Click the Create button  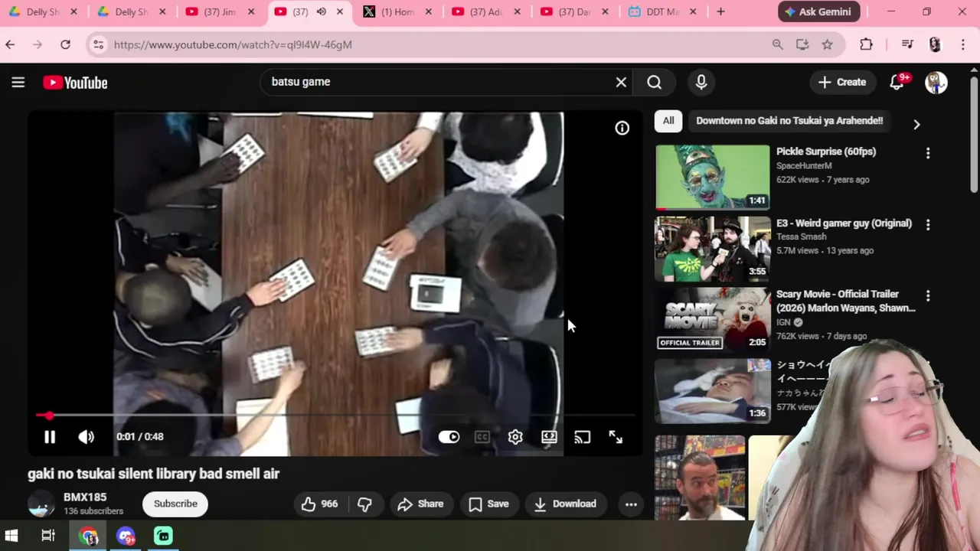coord(842,82)
